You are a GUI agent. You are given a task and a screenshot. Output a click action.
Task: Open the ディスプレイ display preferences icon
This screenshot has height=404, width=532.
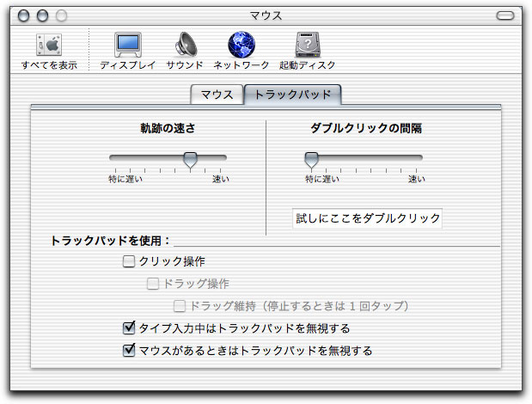pos(128,45)
